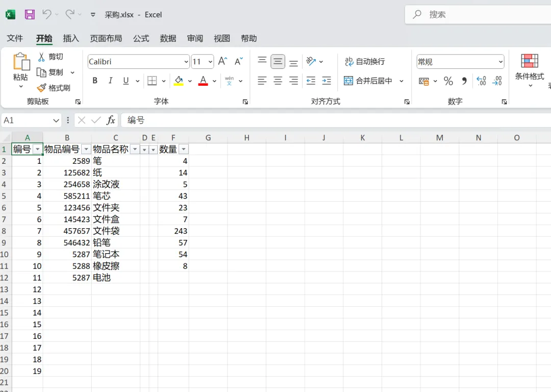Click the Undo arrow icon
The image size is (551, 392).
tap(47, 14)
